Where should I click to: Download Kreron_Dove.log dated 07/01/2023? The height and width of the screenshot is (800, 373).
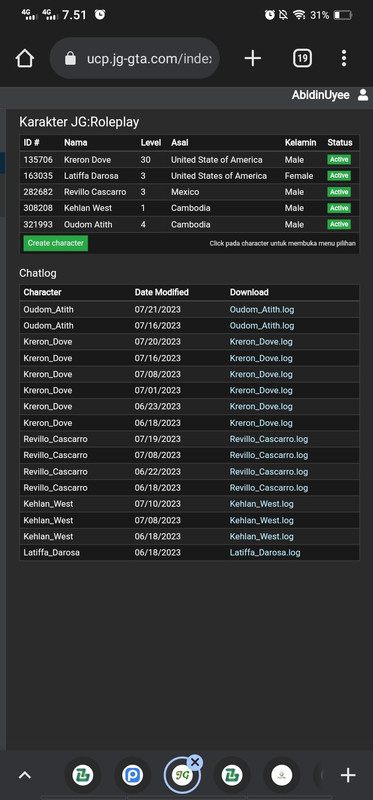pos(261,390)
